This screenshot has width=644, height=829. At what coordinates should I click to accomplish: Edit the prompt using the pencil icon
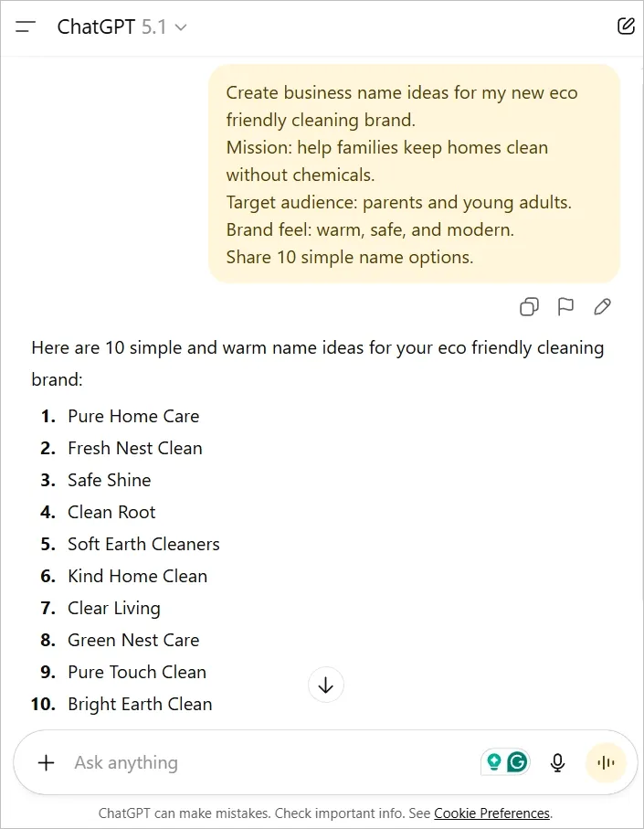[602, 307]
